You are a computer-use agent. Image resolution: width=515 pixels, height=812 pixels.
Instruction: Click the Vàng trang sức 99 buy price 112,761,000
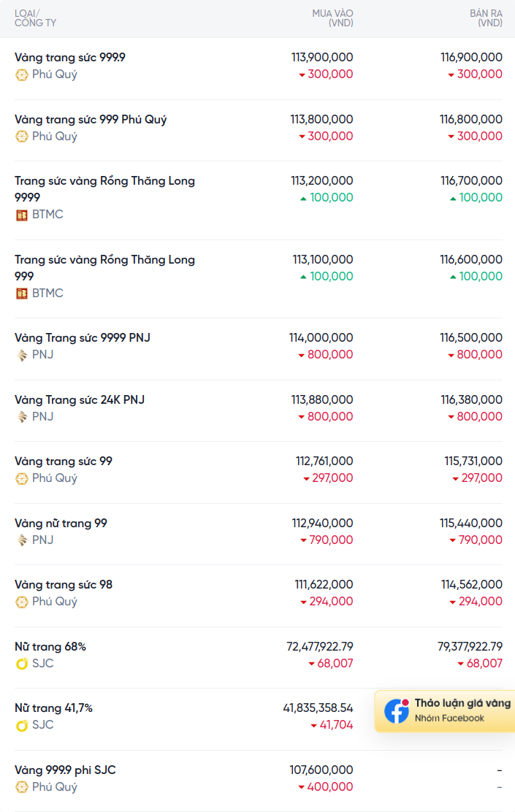point(324,461)
